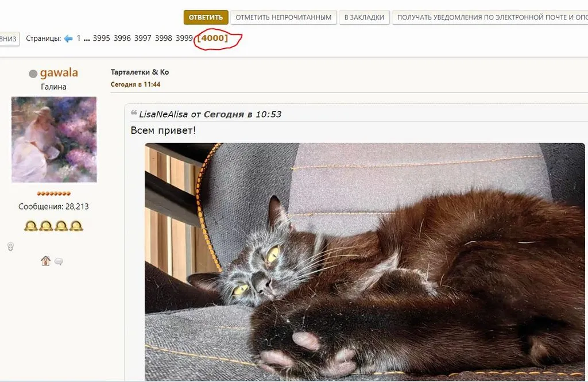Viewport: 588px width, 382px height.
Task: Click the speech bubble message icon
Action: click(59, 261)
